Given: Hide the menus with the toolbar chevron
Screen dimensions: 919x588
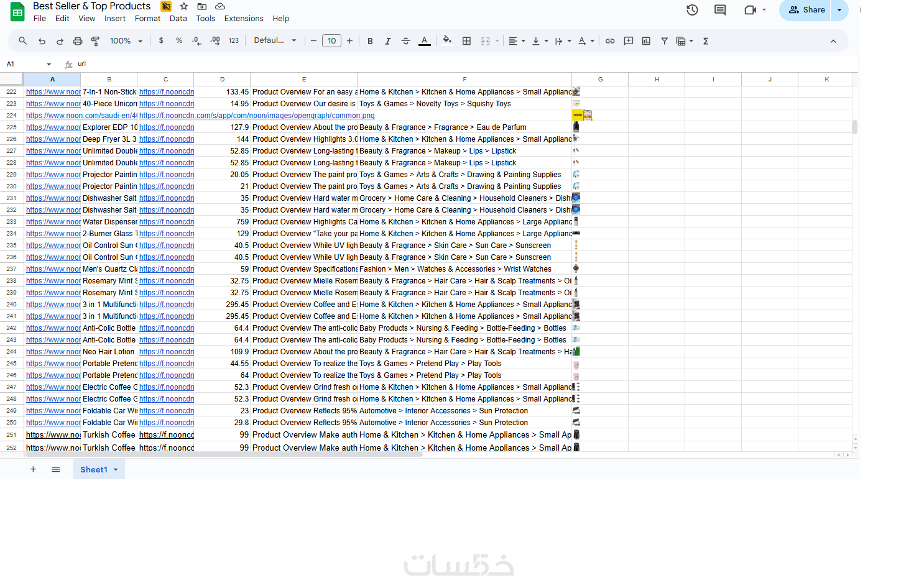Looking at the screenshot, I should click(x=833, y=41).
